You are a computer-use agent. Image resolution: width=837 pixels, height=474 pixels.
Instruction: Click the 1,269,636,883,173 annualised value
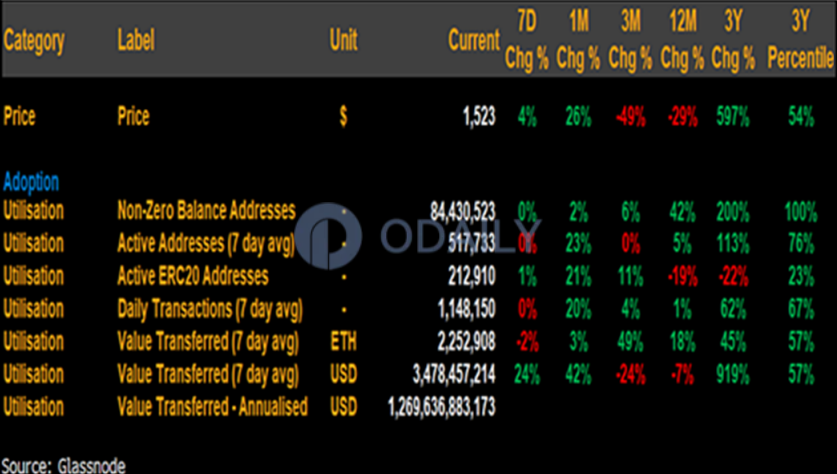(x=440, y=407)
